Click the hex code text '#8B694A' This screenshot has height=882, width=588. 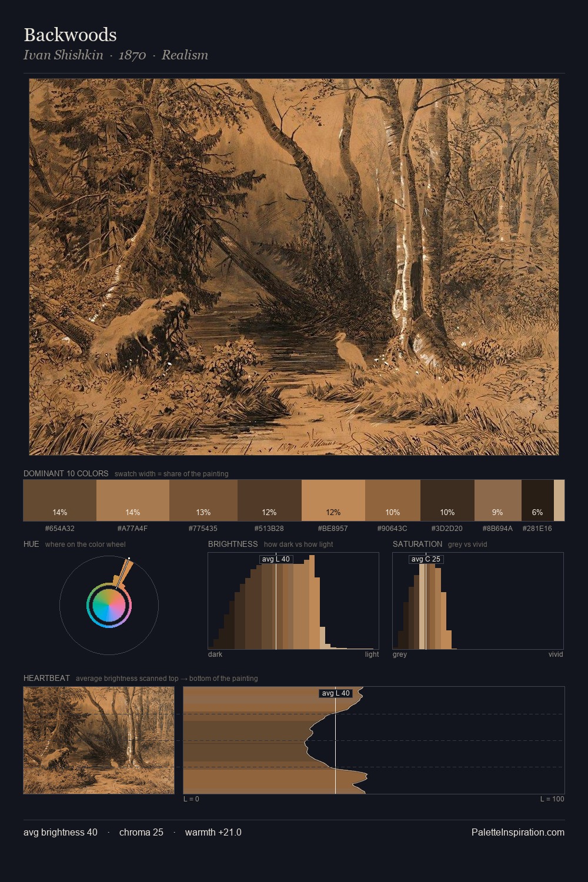497,529
